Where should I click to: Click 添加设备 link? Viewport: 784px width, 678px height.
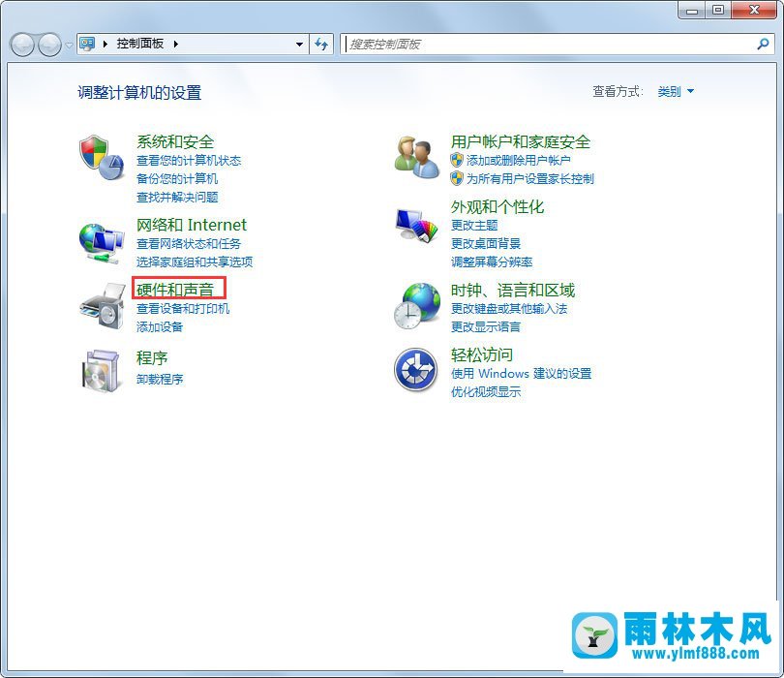point(160,326)
